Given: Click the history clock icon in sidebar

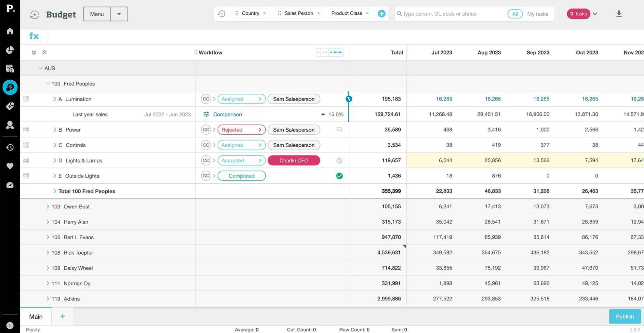Looking at the screenshot, I should click(10, 147).
